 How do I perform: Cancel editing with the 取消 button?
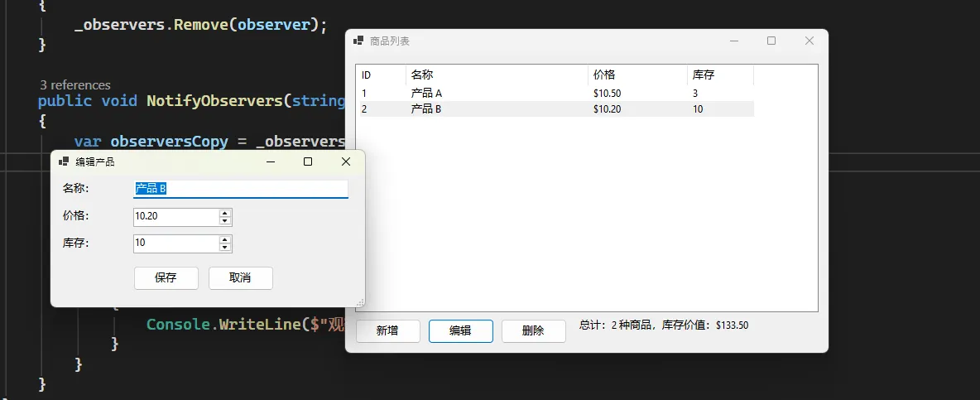[240, 278]
